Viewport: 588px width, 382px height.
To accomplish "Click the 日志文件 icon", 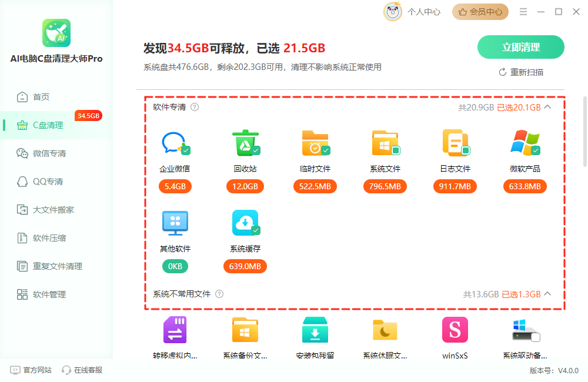I will click(455, 143).
